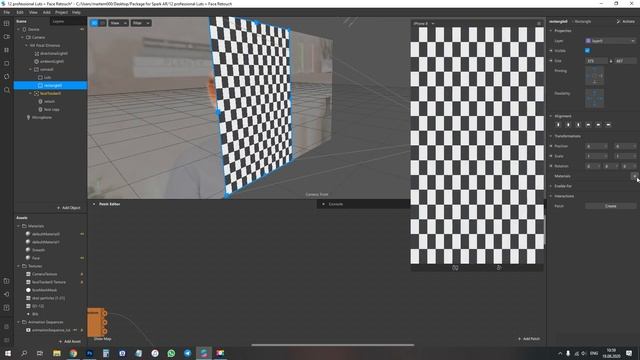Click the first Alignment icon
This screenshot has height=360, width=640.
pyautogui.click(x=558, y=125)
